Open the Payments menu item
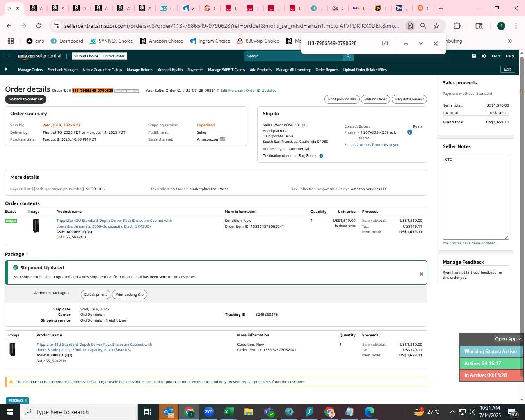 [x=195, y=70]
